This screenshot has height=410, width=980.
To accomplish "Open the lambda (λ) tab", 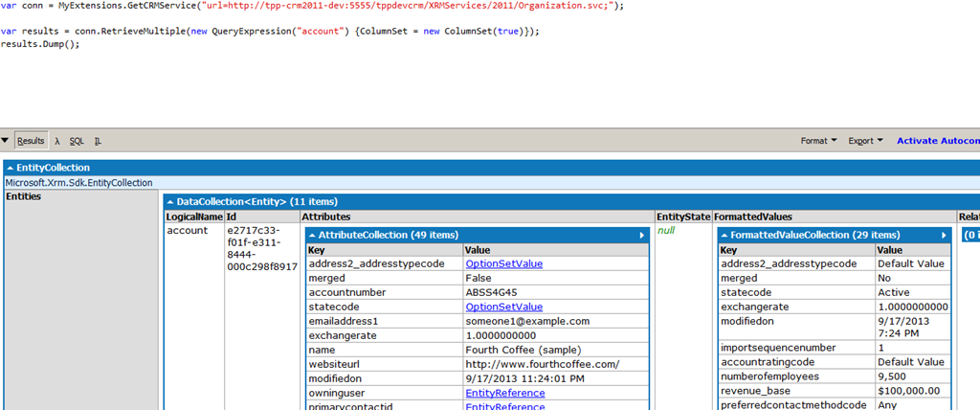I will pyautogui.click(x=57, y=142).
